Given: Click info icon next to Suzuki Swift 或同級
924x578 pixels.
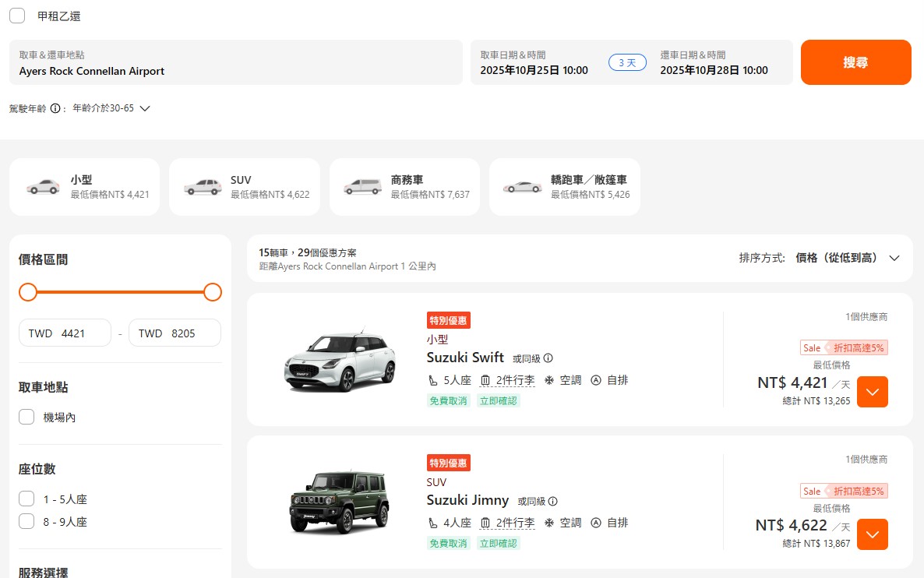Looking at the screenshot, I should (x=548, y=358).
